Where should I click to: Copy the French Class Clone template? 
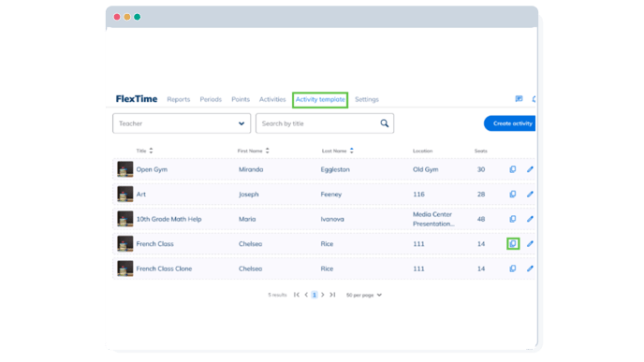click(x=513, y=268)
